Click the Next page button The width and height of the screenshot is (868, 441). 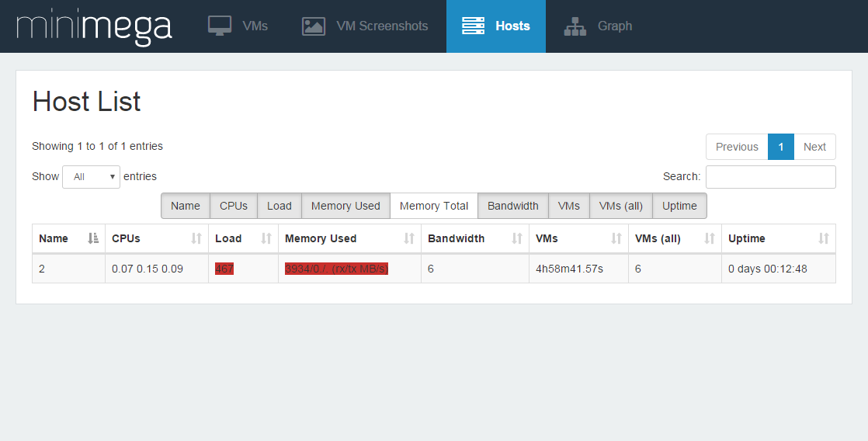(x=814, y=147)
